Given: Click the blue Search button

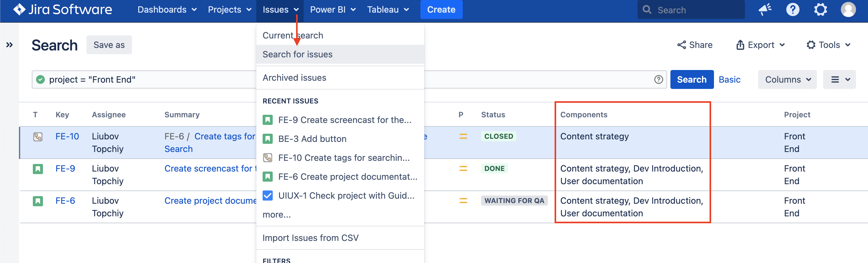Looking at the screenshot, I should 692,79.
